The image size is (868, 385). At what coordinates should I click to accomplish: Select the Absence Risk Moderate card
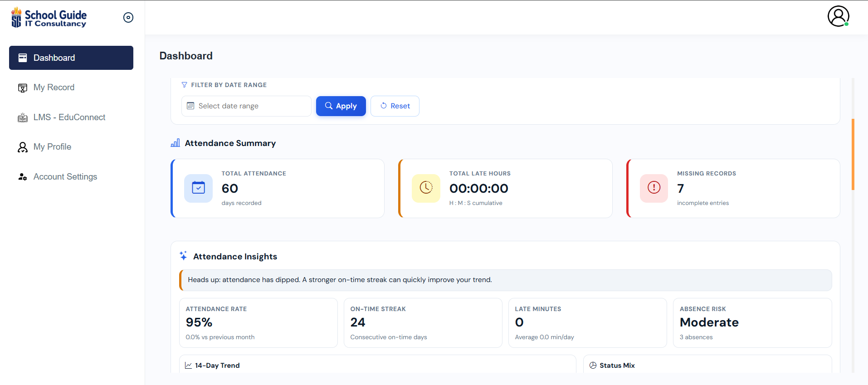click(752, 323)
